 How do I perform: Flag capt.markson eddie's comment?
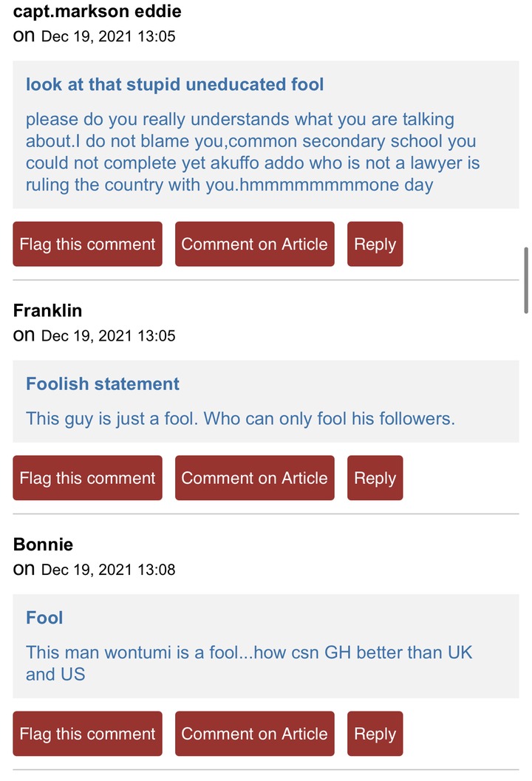point(88,244)
